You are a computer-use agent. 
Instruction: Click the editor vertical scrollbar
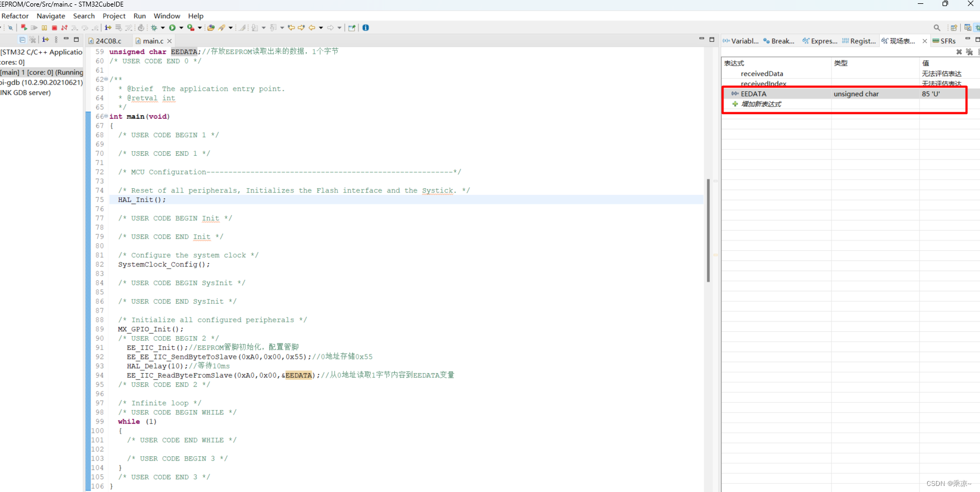tap(708, 230)
